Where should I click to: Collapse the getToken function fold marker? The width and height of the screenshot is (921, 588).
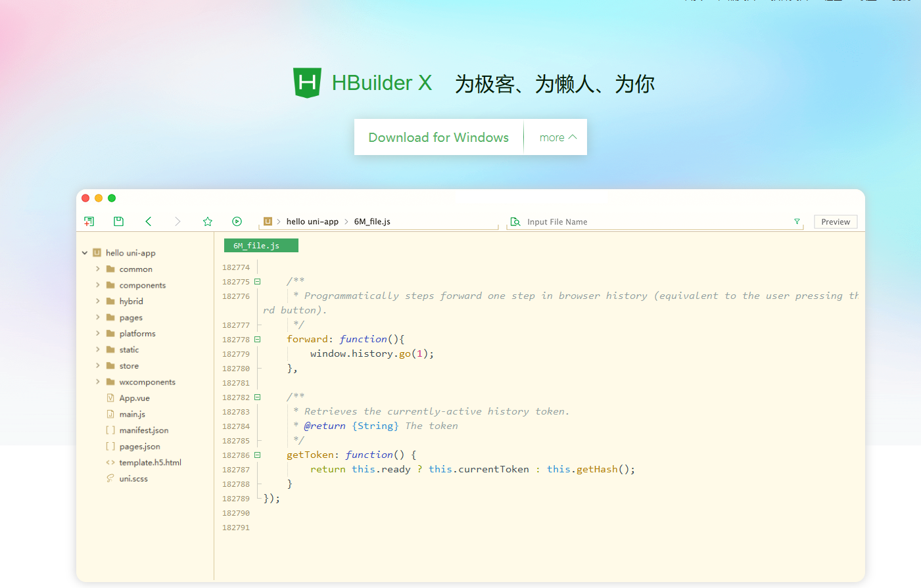click(257, 454)
